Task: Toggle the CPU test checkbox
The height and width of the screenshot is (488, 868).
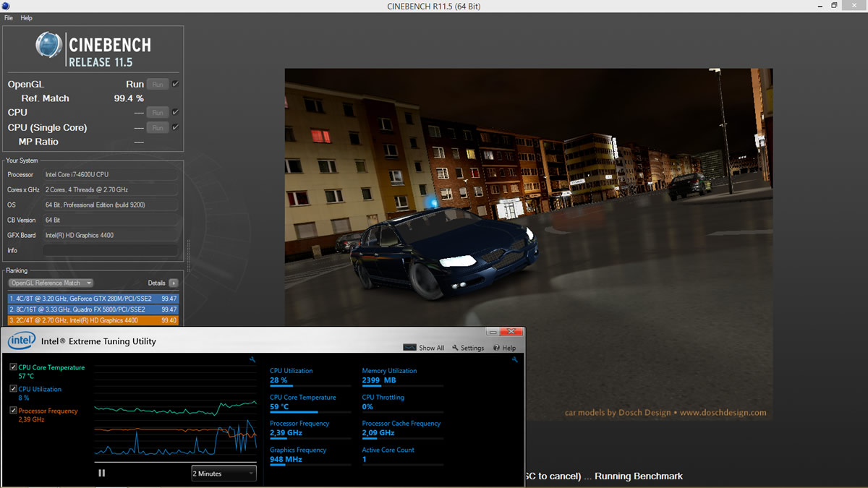Action: (x=175, y=112)
